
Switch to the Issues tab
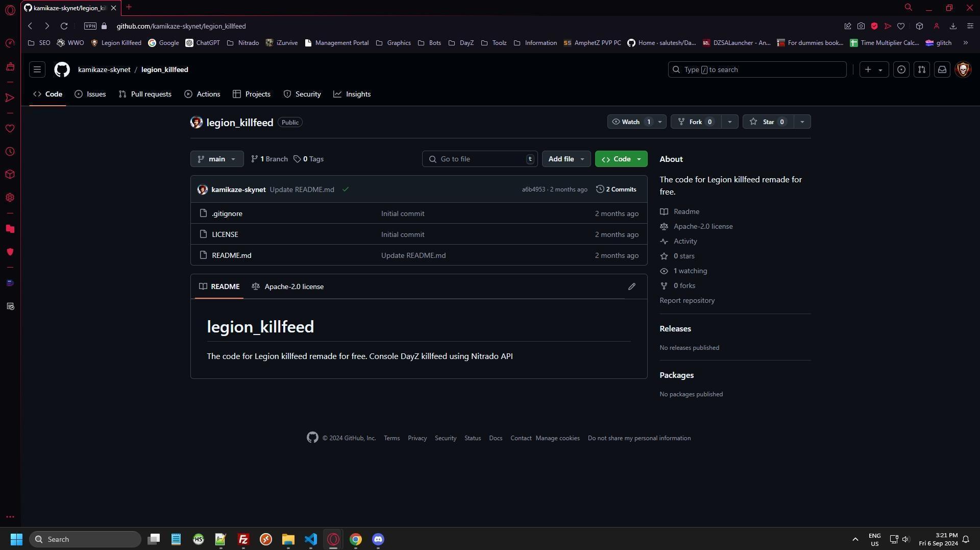[90, 94]
